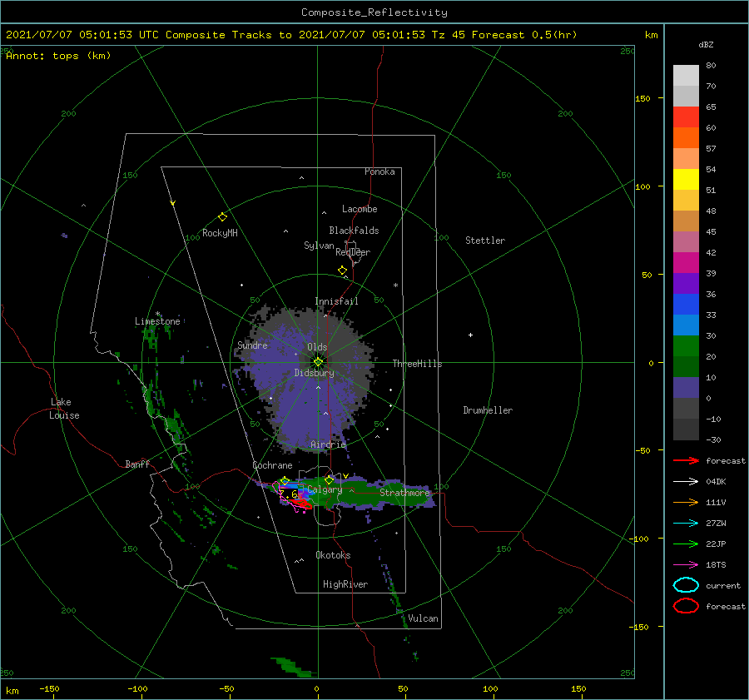
Task: Click the dBZ scale heading
Action: (x=706, y=44)
